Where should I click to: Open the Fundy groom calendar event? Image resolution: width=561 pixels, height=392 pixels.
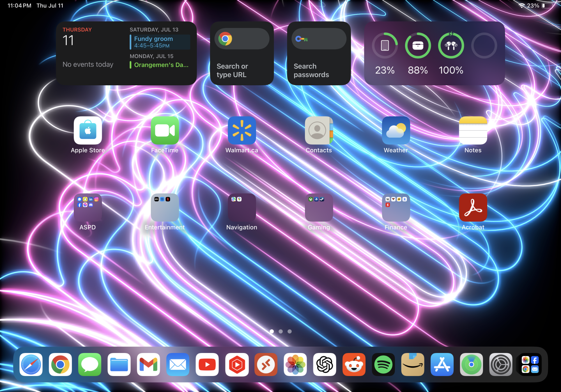tap(160, 42)
